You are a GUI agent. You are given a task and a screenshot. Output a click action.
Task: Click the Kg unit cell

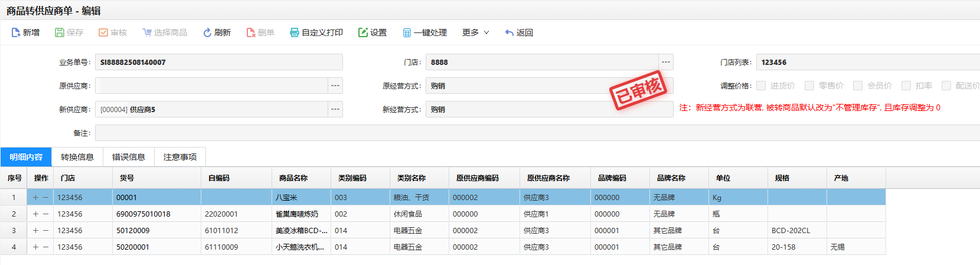click(x=738, y=198)
